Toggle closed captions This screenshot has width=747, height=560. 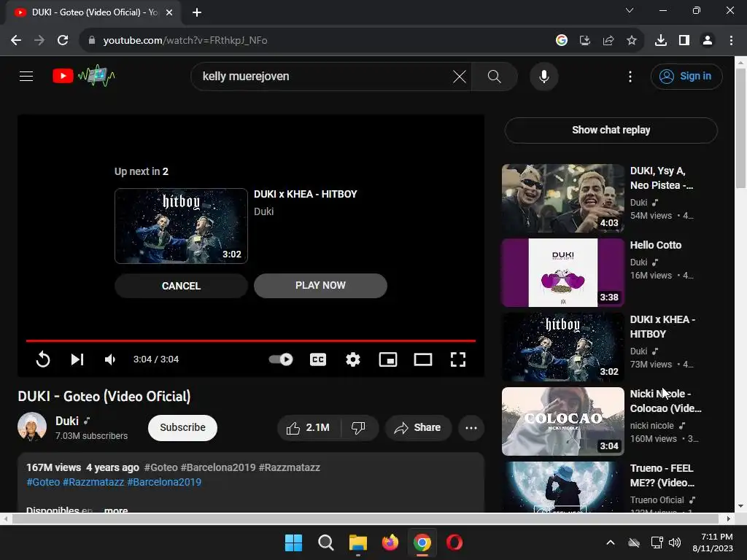[x=318, y=359]
